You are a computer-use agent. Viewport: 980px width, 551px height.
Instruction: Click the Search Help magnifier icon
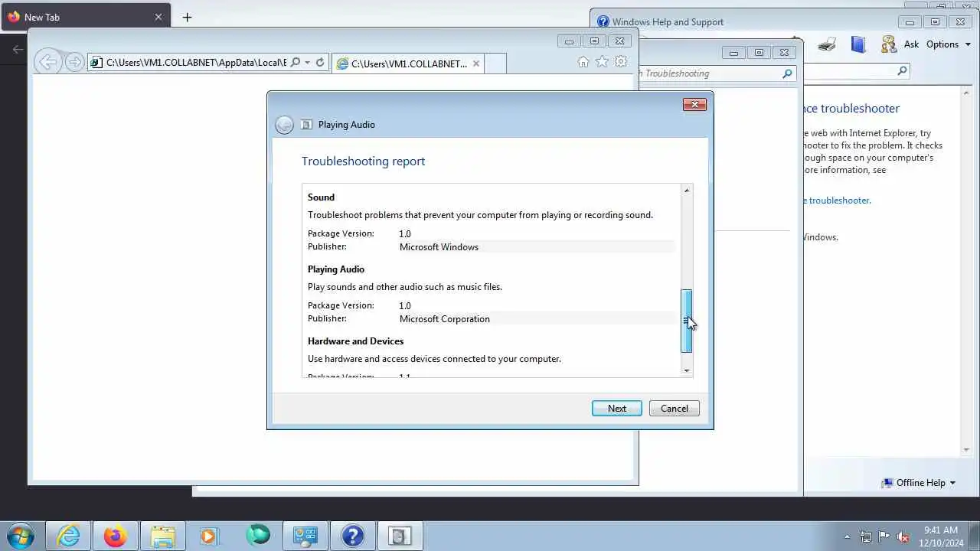click(x=902, y=71)
